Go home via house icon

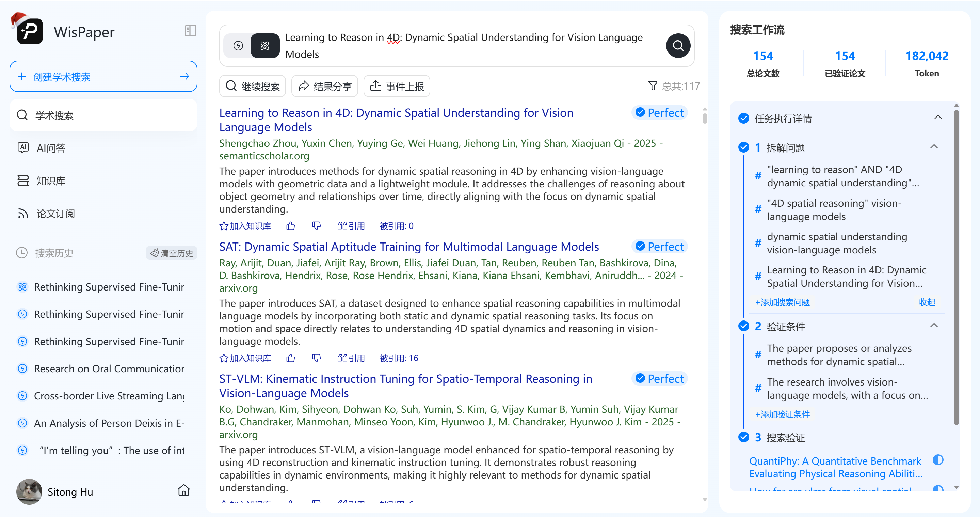coord(184,490)
